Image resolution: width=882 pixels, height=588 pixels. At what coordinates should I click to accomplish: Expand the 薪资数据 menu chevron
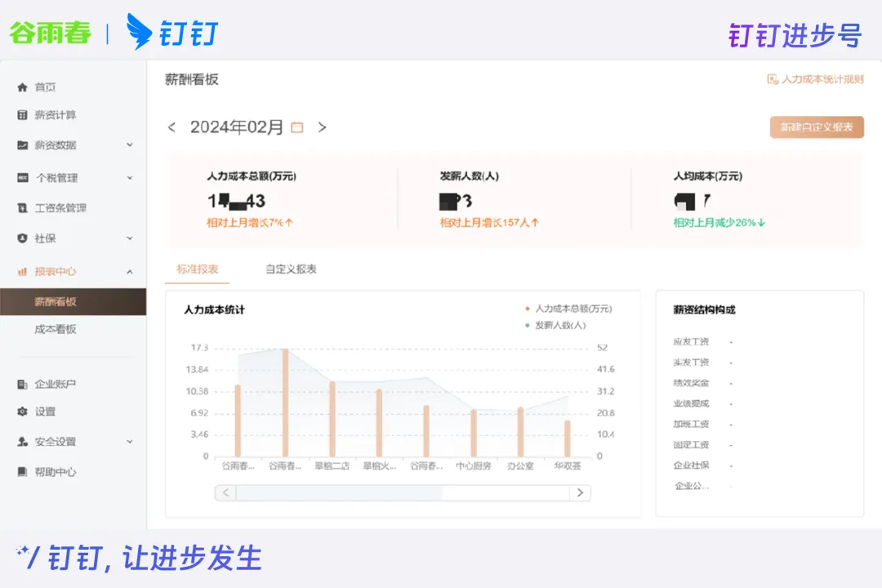pyautogui.click(x=130, y=145)
